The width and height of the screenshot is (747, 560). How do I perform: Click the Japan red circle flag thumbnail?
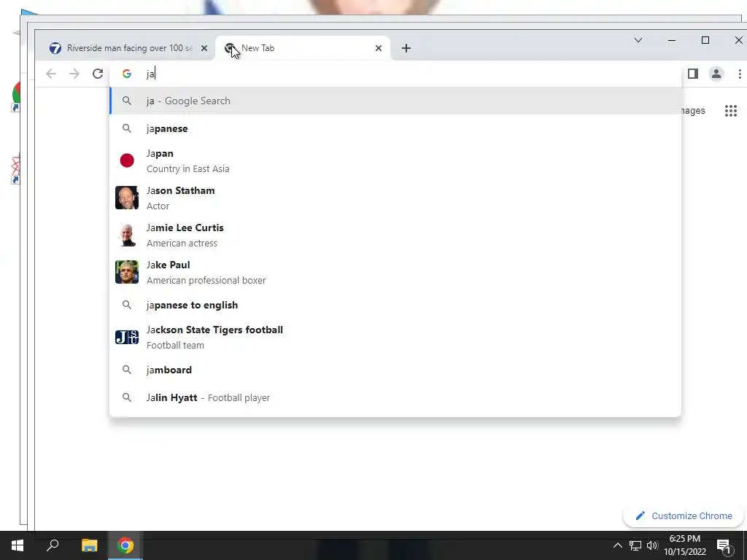(x=127, y=160)
